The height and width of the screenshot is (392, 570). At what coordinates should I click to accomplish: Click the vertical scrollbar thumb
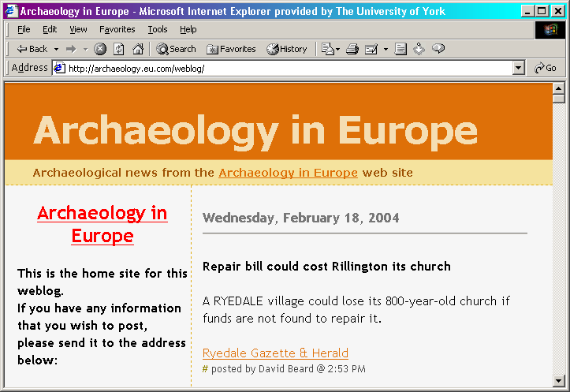[x=558, y=99]
